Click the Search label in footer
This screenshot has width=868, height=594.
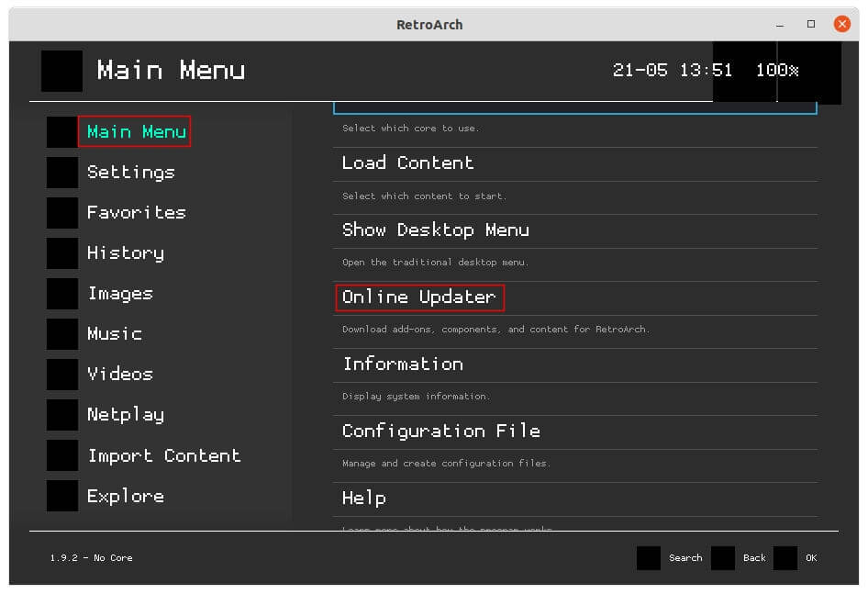tap(685, 558)
